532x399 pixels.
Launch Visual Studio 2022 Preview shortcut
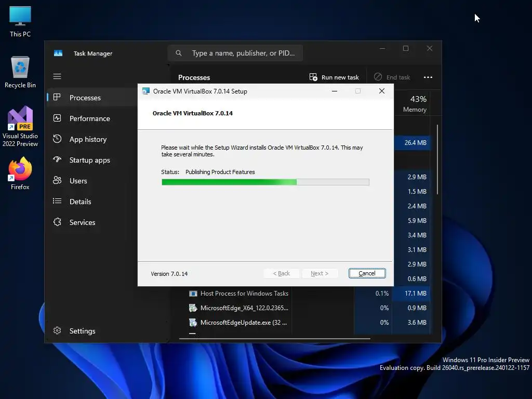click(x=20, y=126)
